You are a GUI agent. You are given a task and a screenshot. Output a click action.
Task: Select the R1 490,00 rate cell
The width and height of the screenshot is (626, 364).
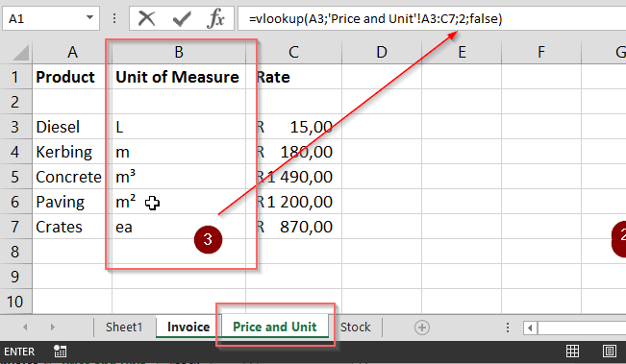294,177
